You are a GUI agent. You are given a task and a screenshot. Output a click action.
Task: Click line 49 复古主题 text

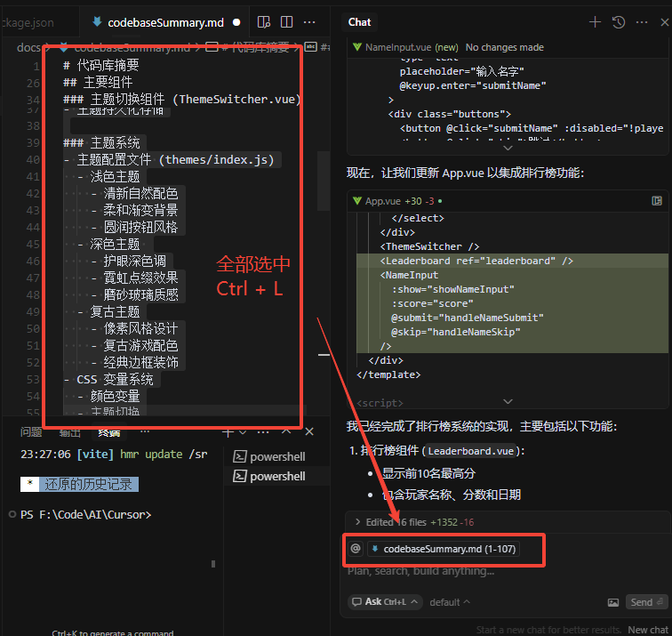click(x=115, y=311)
